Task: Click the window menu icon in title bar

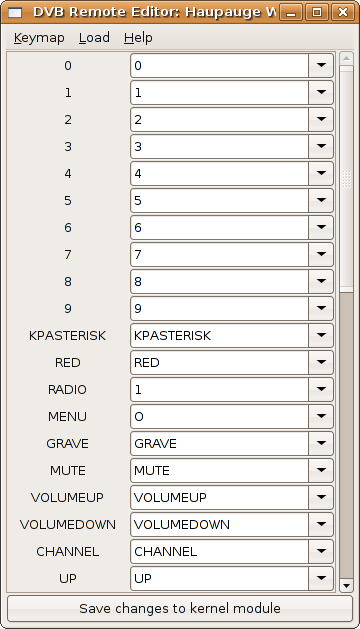Action: (15, 12)
